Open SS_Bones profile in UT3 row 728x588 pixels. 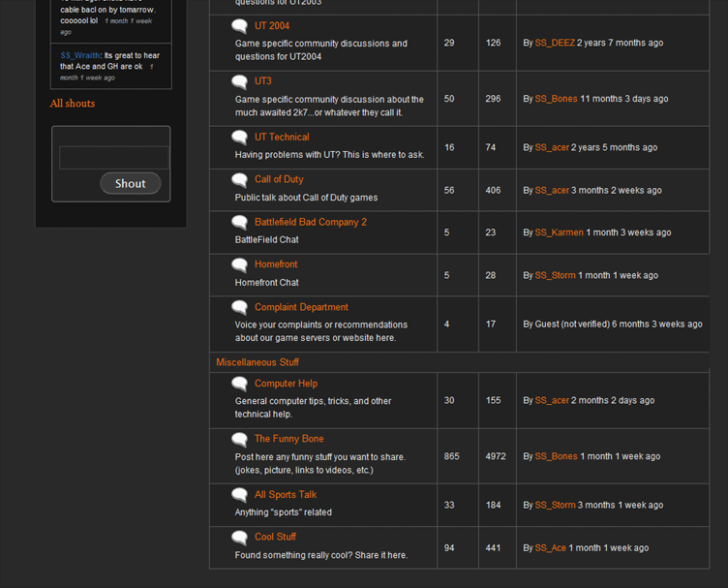click(x=557, y=99)
